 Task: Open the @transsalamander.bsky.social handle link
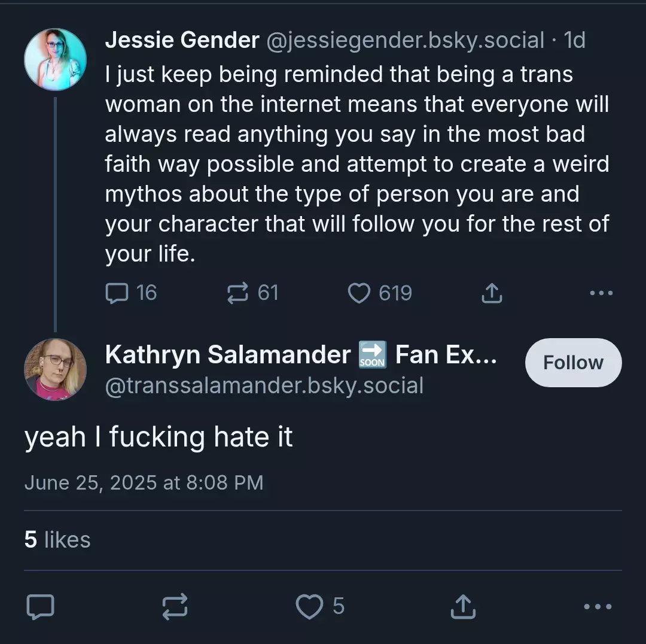pos(264,385)
